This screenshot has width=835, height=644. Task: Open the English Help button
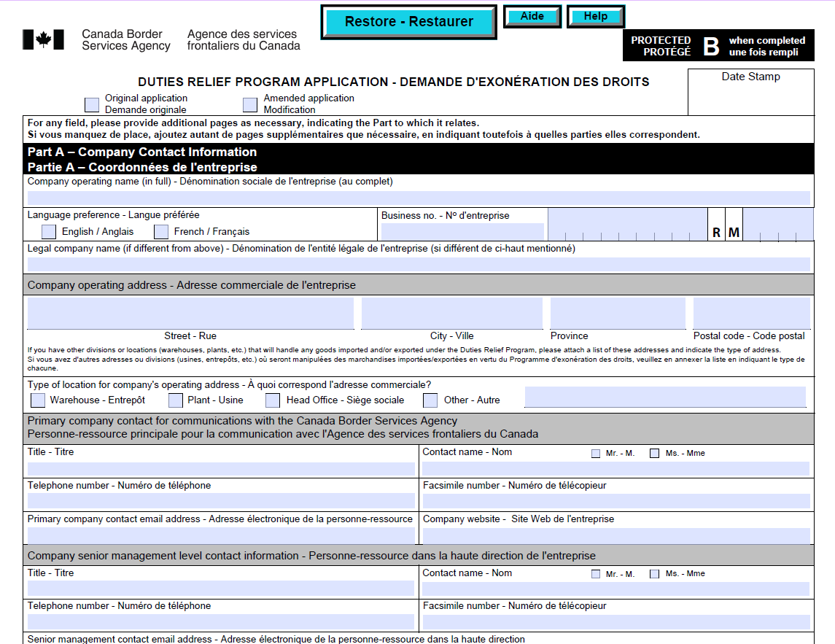point(595,17)
